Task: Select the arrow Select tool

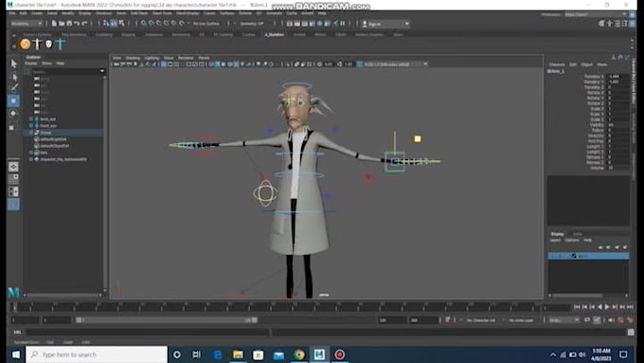Action: 13,64
